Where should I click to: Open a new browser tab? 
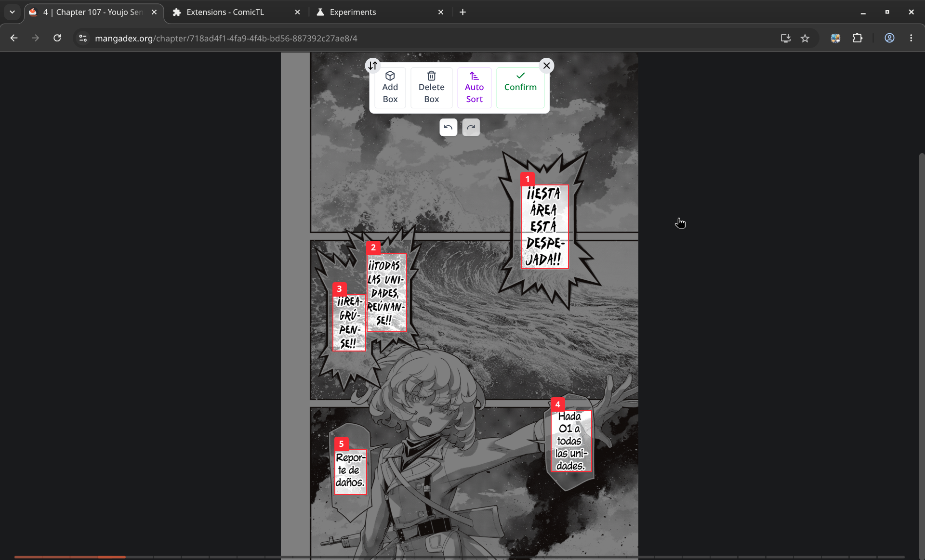(462, 12)
